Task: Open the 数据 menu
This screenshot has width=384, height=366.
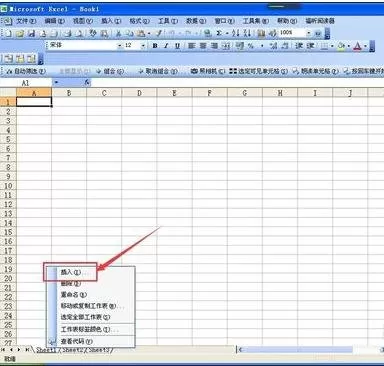Action: (x=196, y=21)
